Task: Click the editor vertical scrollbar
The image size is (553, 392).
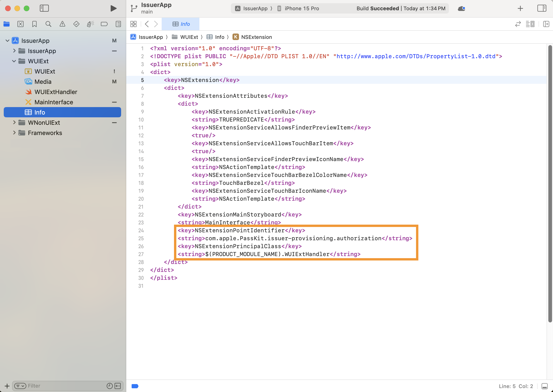Action: point(550,183)
